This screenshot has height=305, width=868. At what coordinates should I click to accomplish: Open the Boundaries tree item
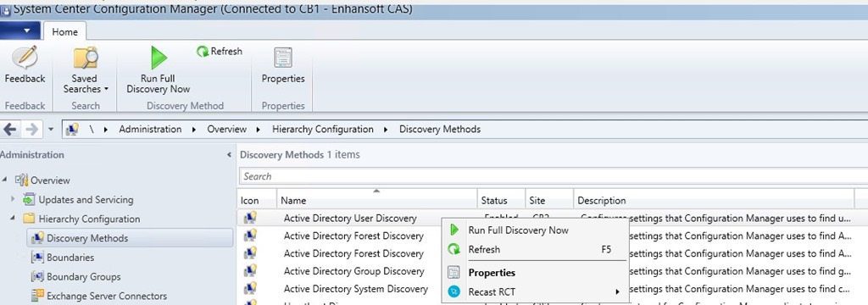pyautogui.click(x=70, y=258)
